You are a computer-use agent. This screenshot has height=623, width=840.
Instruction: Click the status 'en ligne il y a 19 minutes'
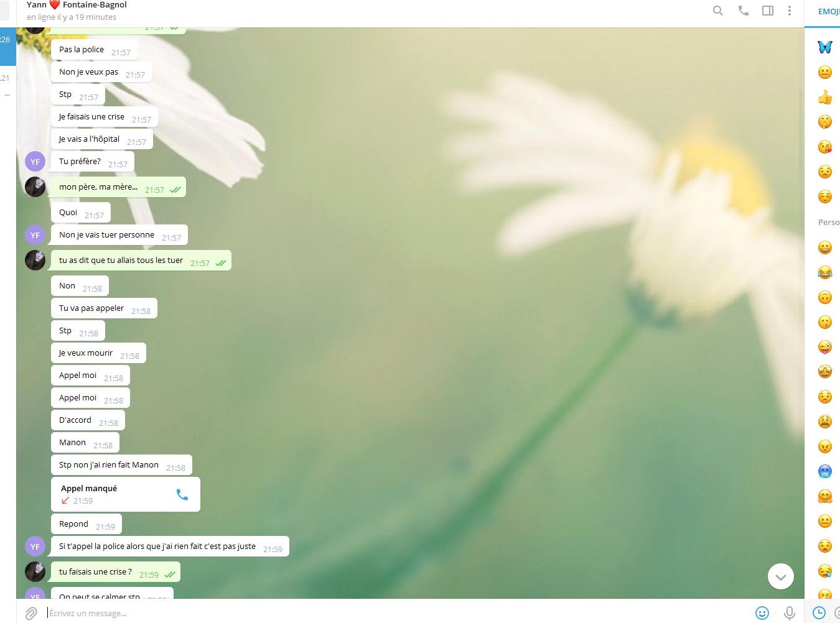72,17
